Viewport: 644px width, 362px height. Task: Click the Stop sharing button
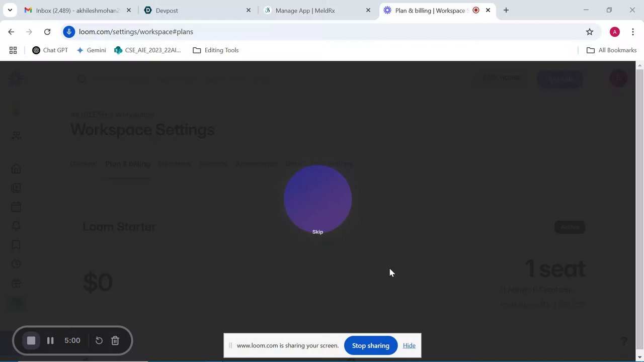tap(371, 345)
